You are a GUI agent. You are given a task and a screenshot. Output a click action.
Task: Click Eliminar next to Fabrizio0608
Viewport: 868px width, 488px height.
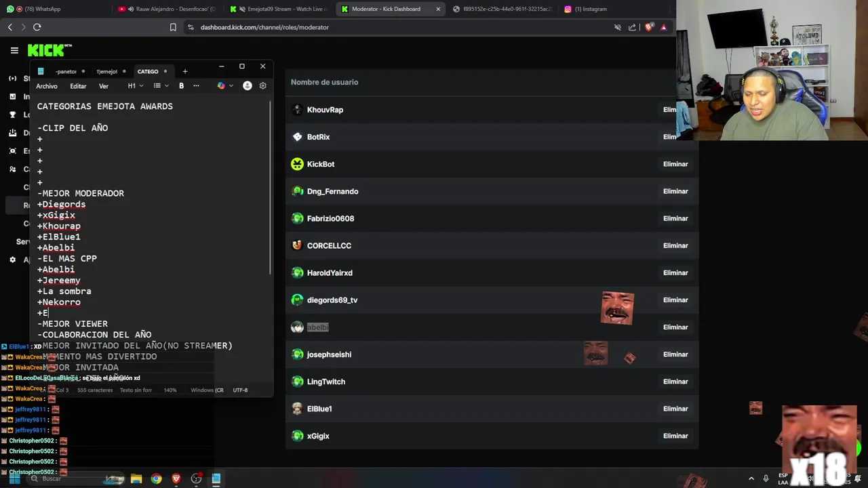(675, 218)
